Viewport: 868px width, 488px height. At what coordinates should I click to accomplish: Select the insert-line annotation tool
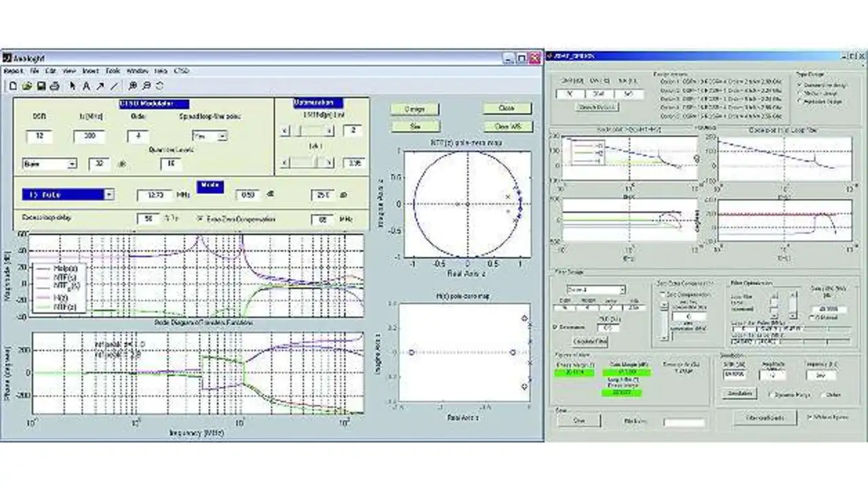(114, 86)
